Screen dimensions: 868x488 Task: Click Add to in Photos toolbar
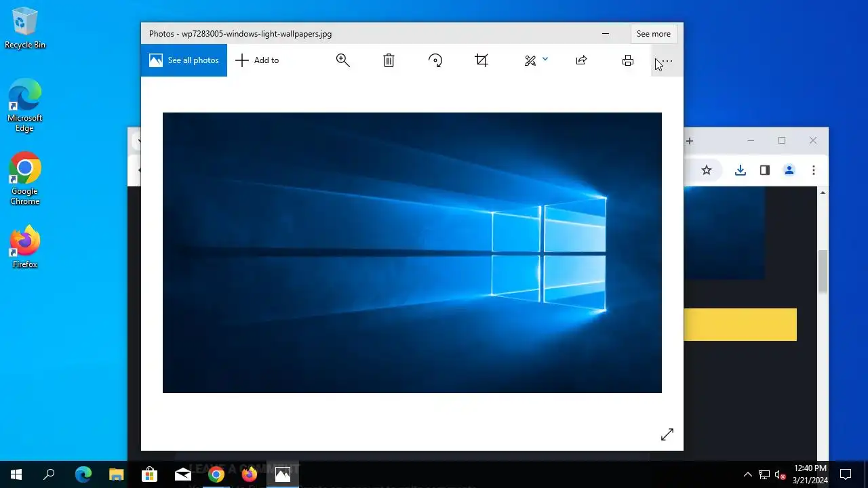click(x=257, y=60)
